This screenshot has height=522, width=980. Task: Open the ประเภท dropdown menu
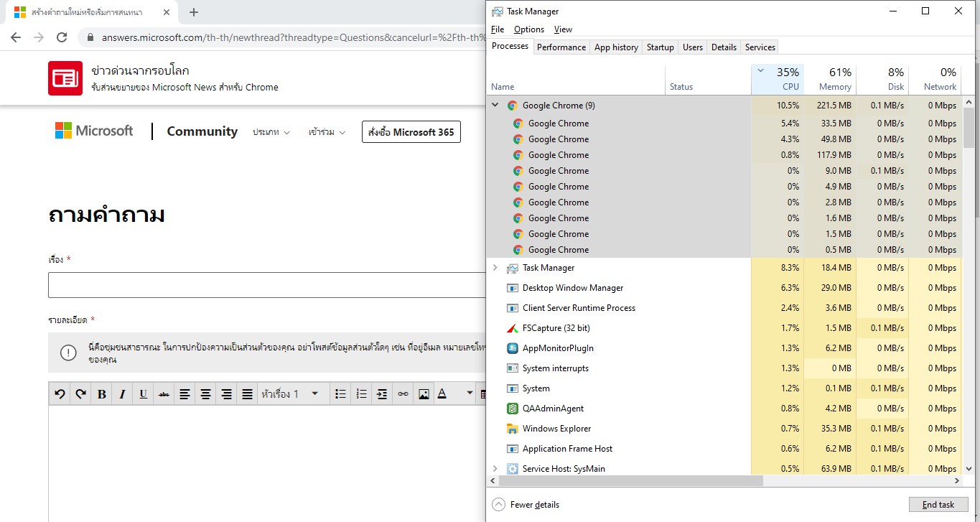tap(271, 132)
